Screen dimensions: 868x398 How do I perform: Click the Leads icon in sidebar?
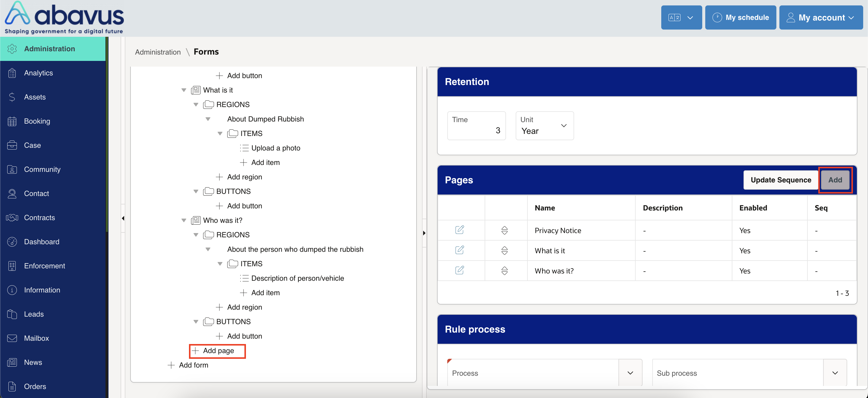(x=12, y=314)
